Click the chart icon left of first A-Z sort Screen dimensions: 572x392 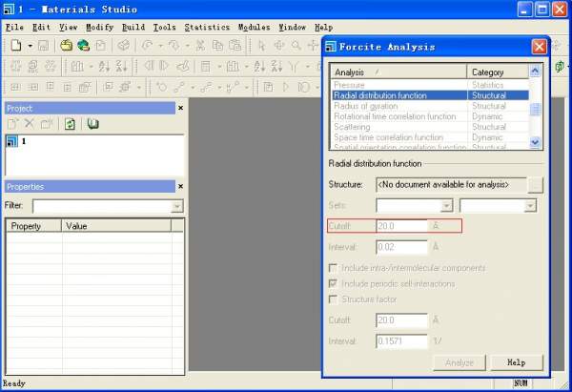point(77,66)
